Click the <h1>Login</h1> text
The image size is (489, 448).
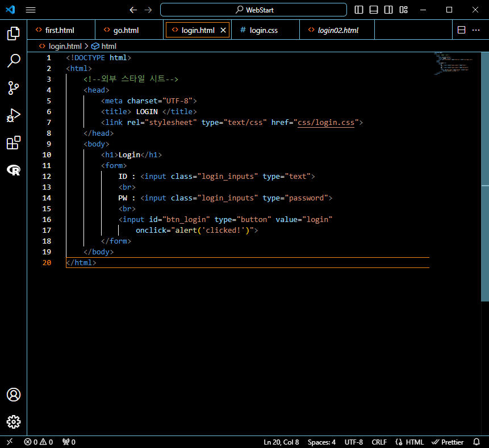click(131, 154)
